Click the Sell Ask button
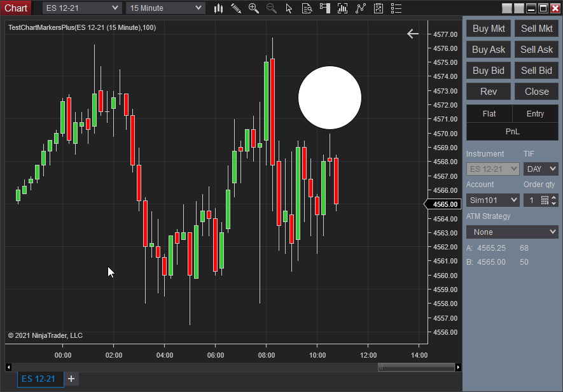563x392 pixels. click(536, 49)
